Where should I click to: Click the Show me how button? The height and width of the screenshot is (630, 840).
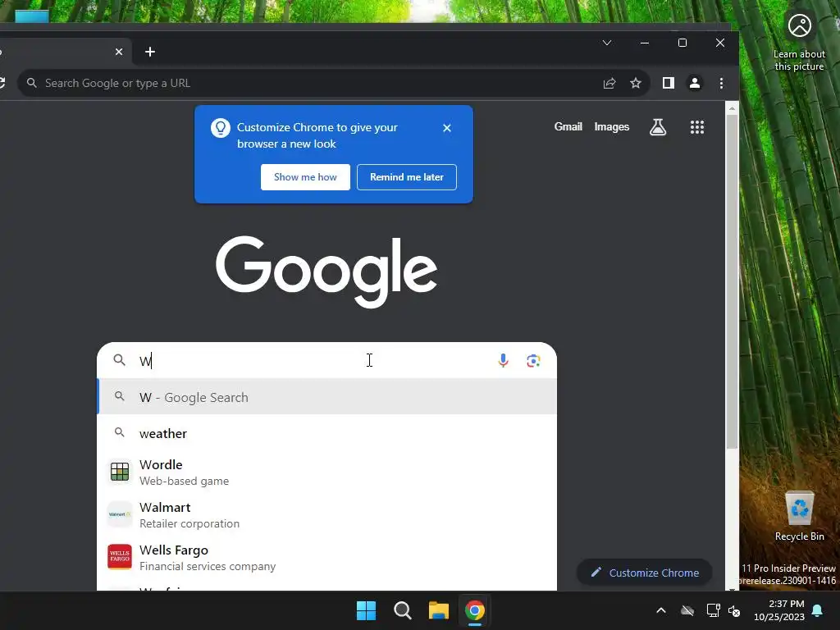(x=305, y=177)
